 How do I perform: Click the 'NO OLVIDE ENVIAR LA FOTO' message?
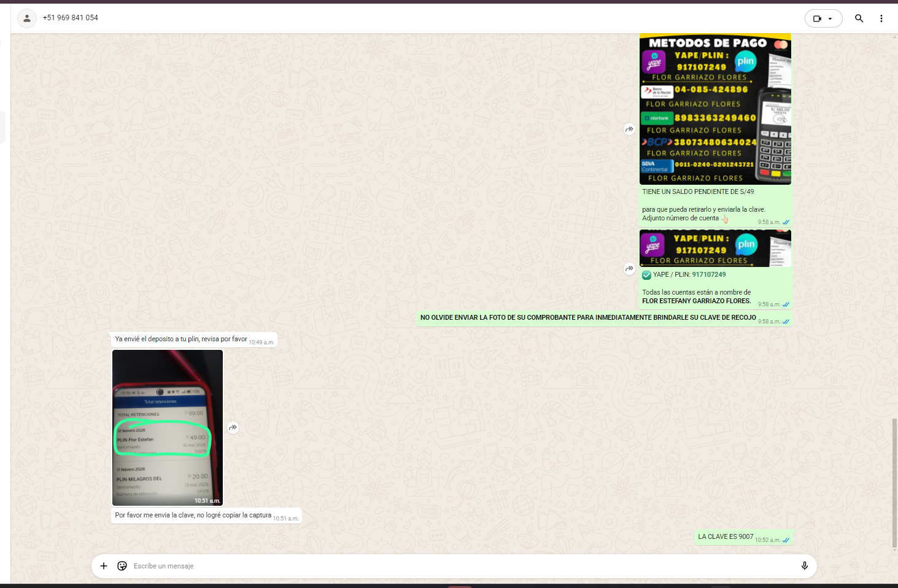click(x=587, y=317)
